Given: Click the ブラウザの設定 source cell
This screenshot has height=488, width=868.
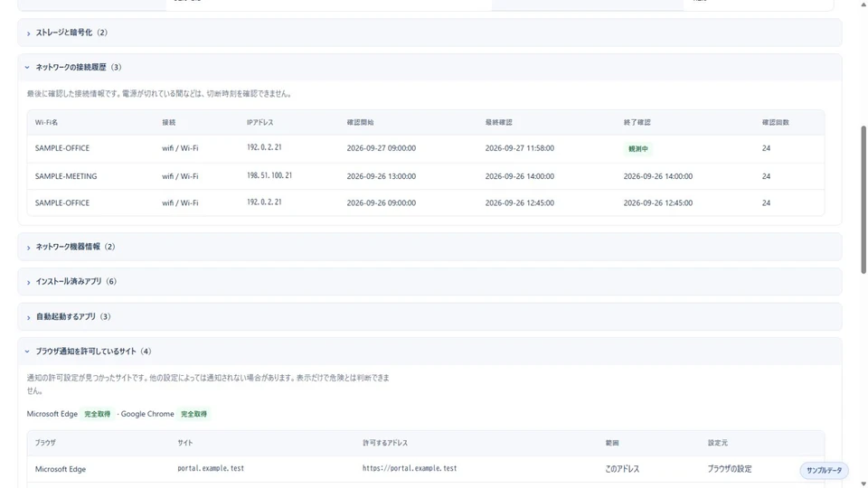Looking at the screenshot, I should click(x=730, y=469).
